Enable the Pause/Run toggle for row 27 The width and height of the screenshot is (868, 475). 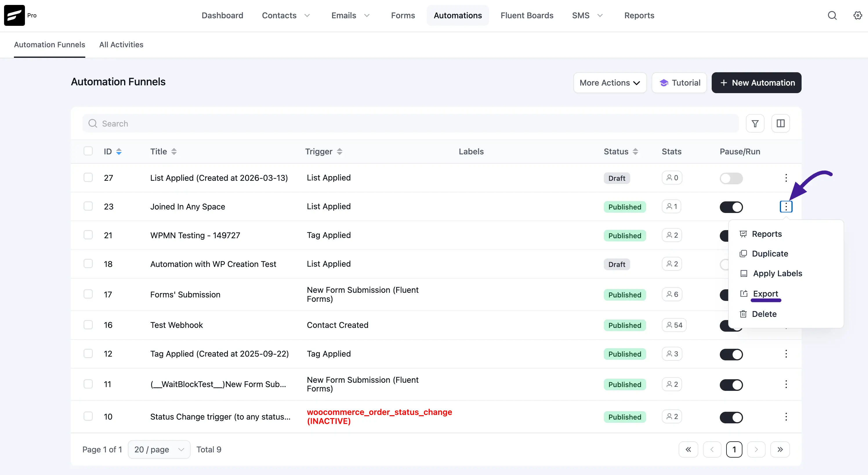731,178
